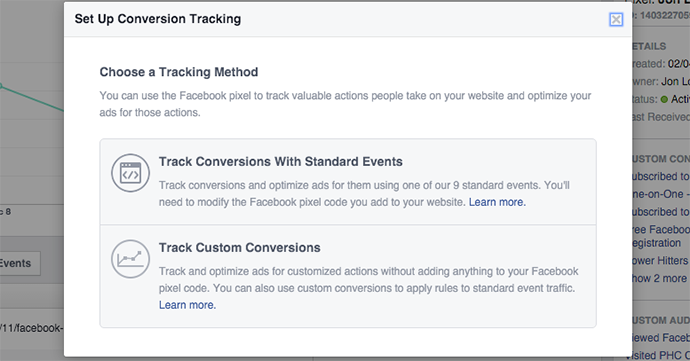Open the Visited PHC custom audience link
This screenshot has width=690, height=361.
tap(661, 355)
